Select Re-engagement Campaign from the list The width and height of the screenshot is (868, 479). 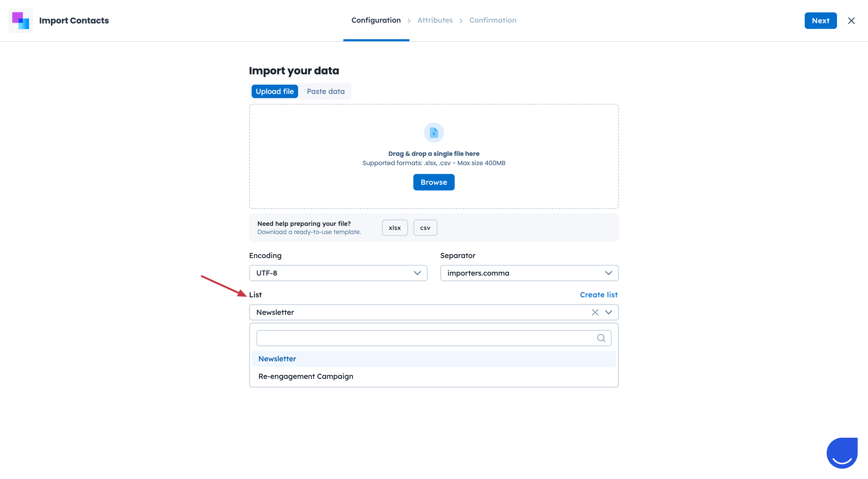[306, 376]
